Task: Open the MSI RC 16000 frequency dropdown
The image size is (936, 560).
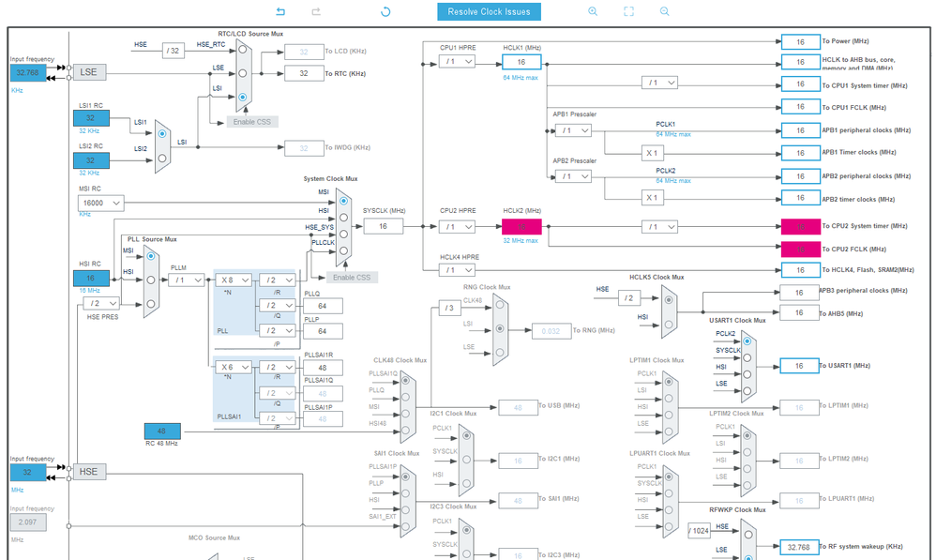Action: [101, 203]
